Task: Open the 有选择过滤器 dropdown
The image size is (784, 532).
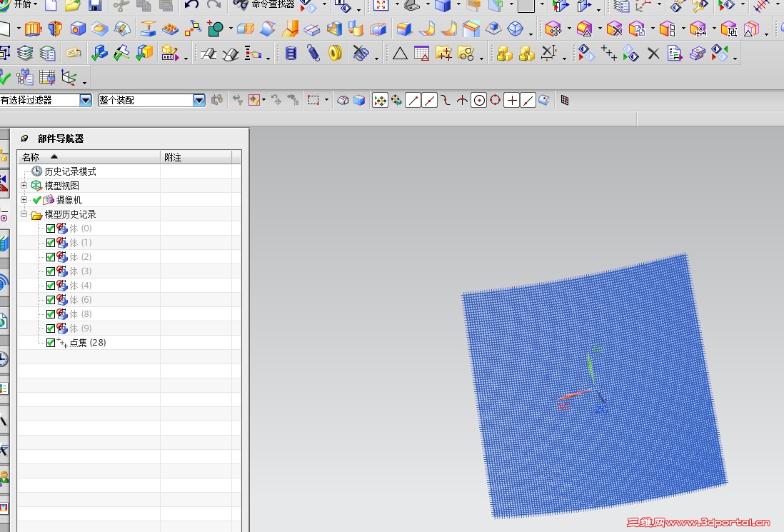Action: point(86,101)
